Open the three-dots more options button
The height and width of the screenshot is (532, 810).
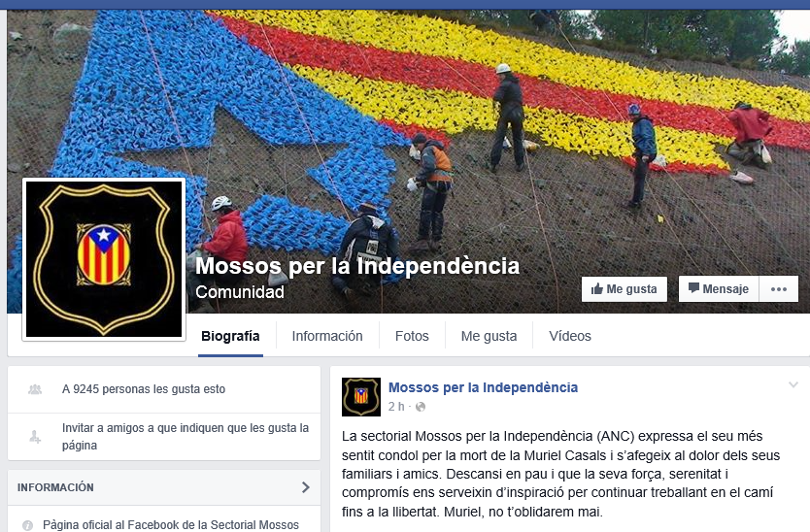click(x=779, y=289)
